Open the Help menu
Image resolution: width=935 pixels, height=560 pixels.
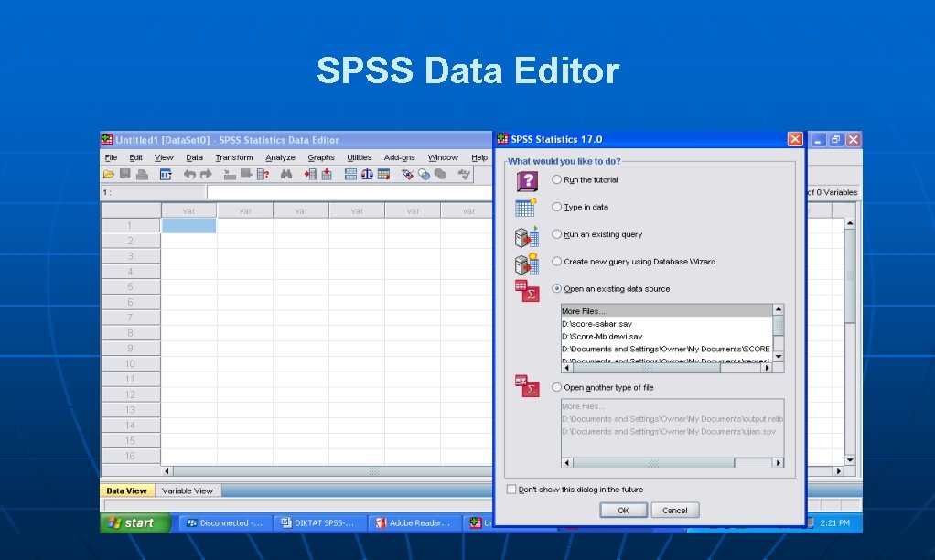point(478,157)
